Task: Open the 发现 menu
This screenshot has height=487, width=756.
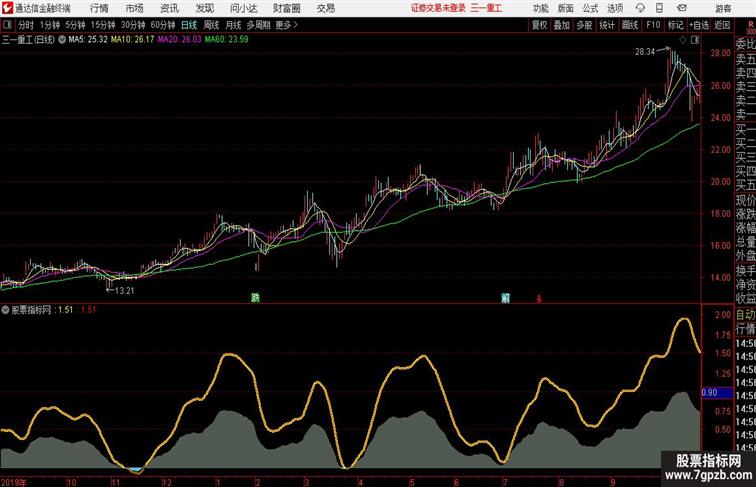Action: [x=204, y=8]
